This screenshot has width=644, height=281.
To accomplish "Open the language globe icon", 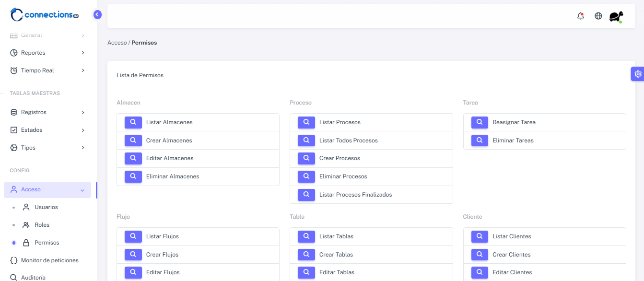I will 598,16.
